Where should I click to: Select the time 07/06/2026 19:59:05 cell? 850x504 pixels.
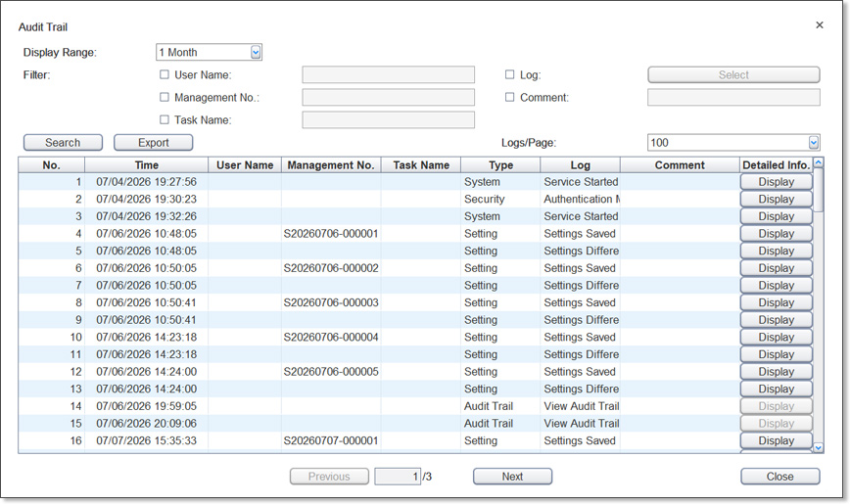click(146, 406)
